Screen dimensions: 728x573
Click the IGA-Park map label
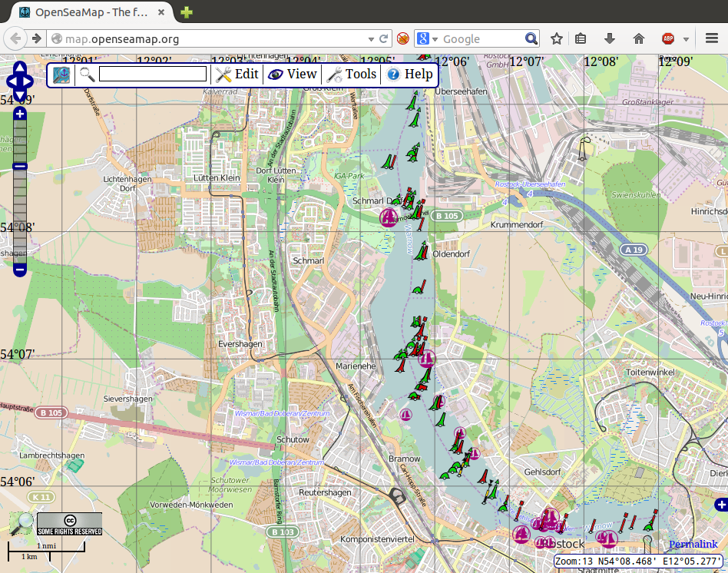coord(349,176)
